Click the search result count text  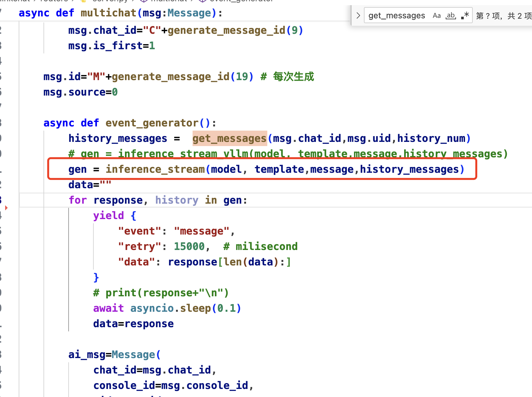(504, 16)
